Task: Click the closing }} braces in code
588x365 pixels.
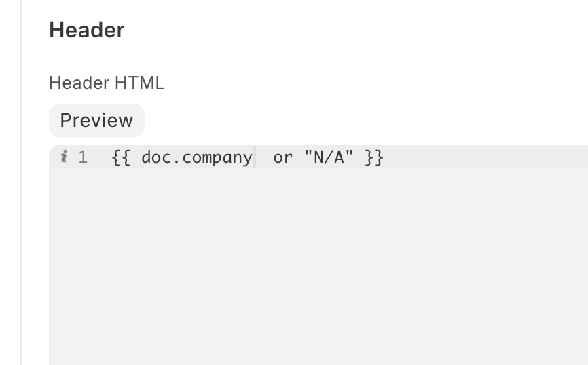Action: [x=374, y=157]
